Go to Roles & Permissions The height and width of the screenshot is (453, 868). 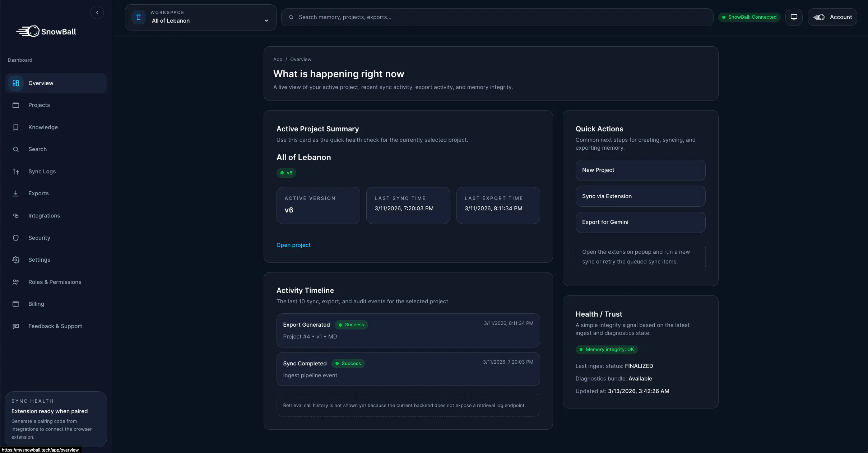56,282
